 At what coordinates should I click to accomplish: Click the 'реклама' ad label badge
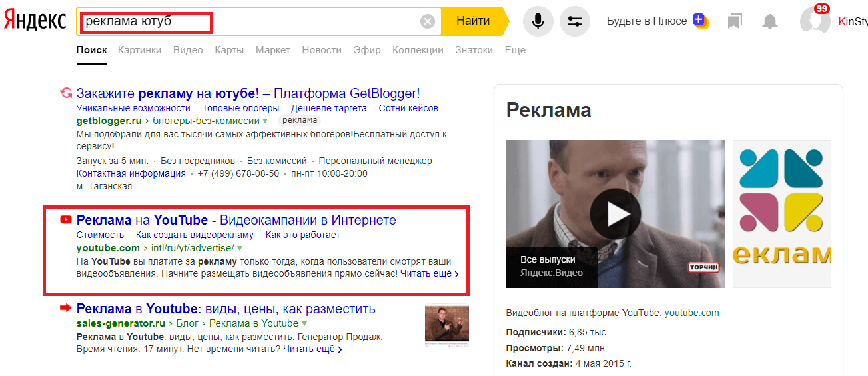coord(298,121)
